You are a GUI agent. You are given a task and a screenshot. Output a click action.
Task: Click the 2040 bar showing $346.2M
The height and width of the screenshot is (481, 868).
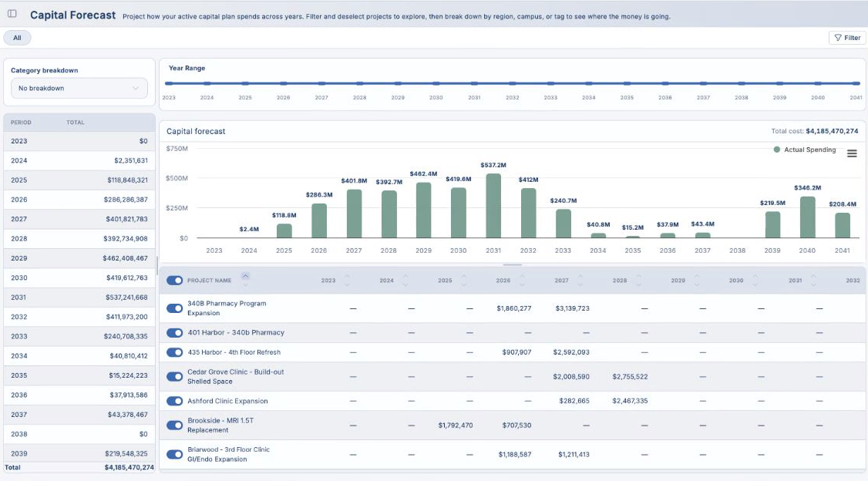(x=808, y=217)
